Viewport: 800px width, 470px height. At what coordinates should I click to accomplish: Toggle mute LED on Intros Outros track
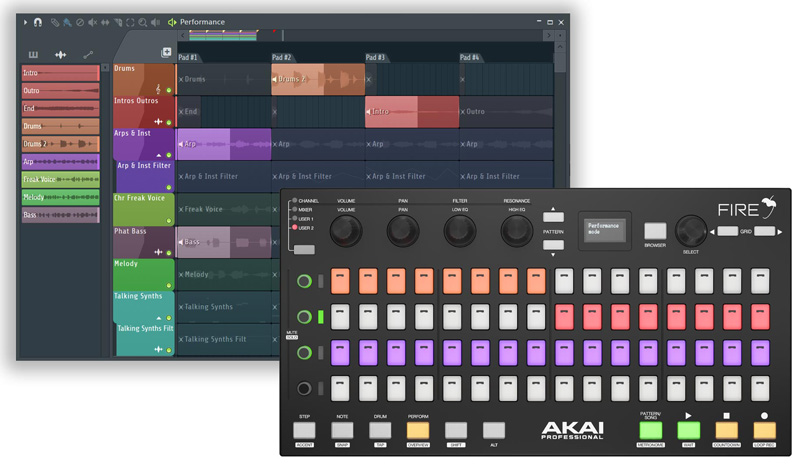pyautogui.click(x=169, y=122)
